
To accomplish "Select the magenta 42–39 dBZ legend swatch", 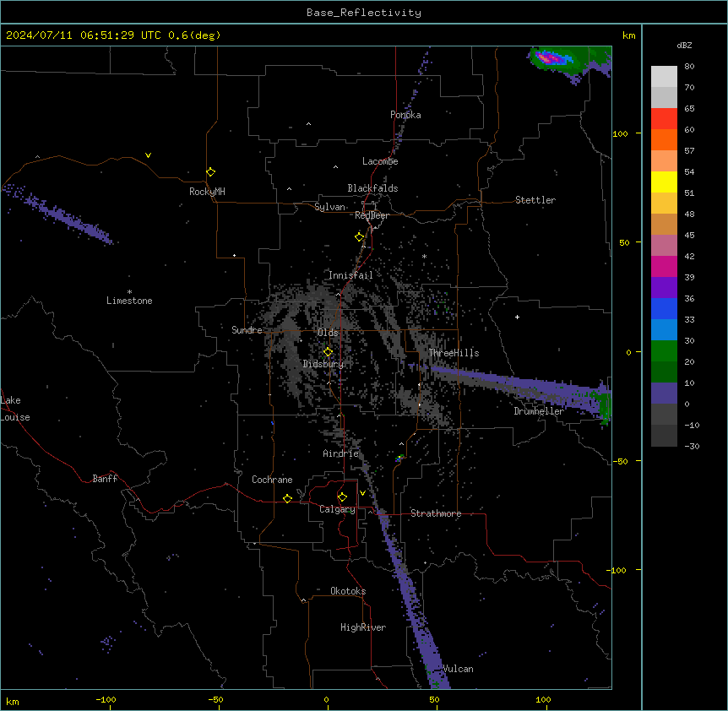I will [x=664, y=266].
